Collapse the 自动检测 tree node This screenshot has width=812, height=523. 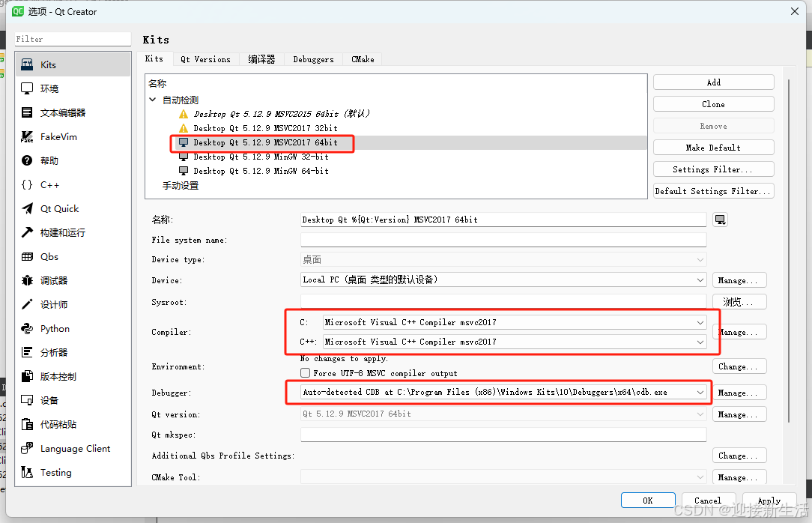(x=154, y=99)
